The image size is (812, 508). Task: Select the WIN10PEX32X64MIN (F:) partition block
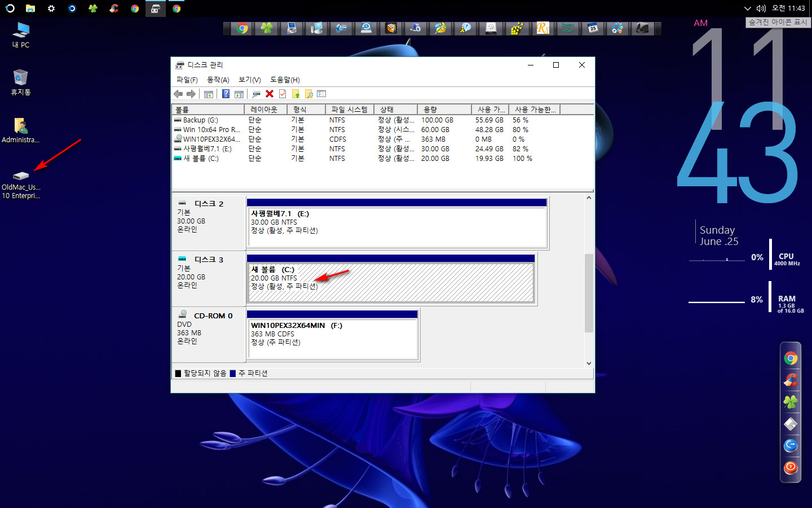pyautogui.click(x=332, y=335)
